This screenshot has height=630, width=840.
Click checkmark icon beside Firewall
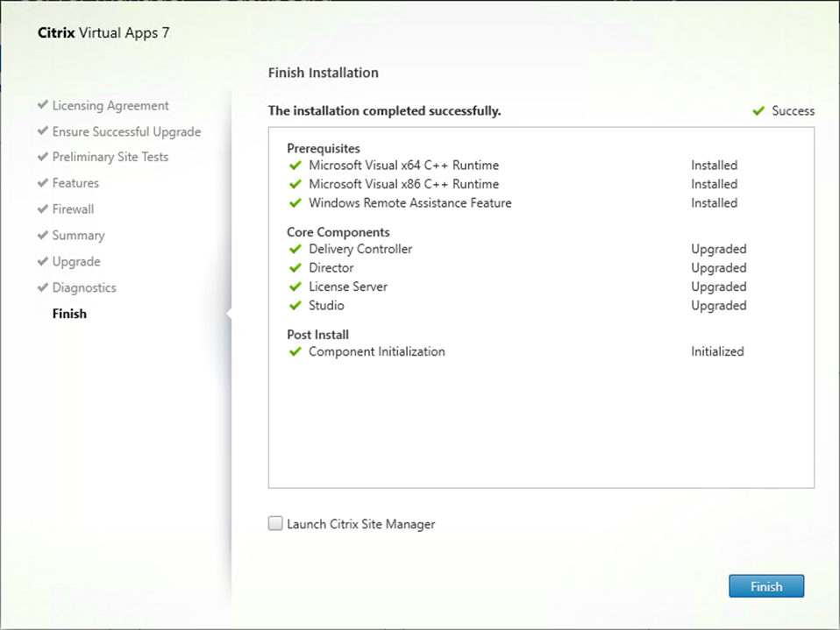pos(43,209)
